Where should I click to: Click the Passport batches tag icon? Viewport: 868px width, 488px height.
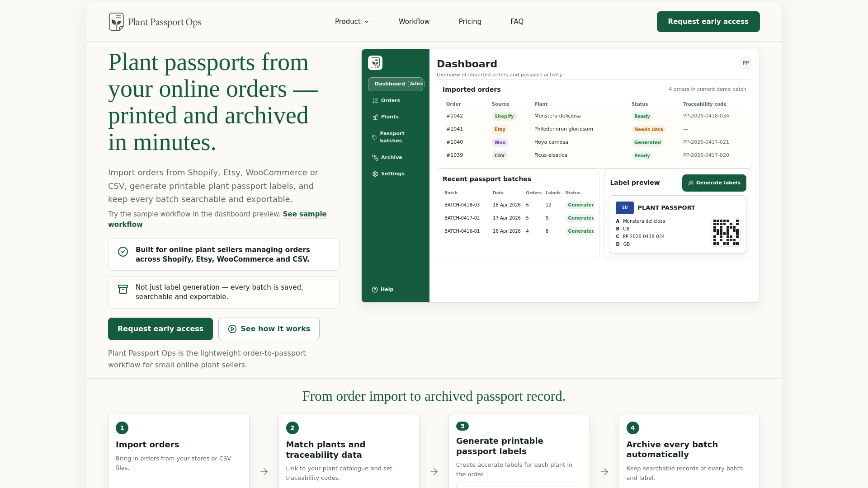[x=374, y=137]
